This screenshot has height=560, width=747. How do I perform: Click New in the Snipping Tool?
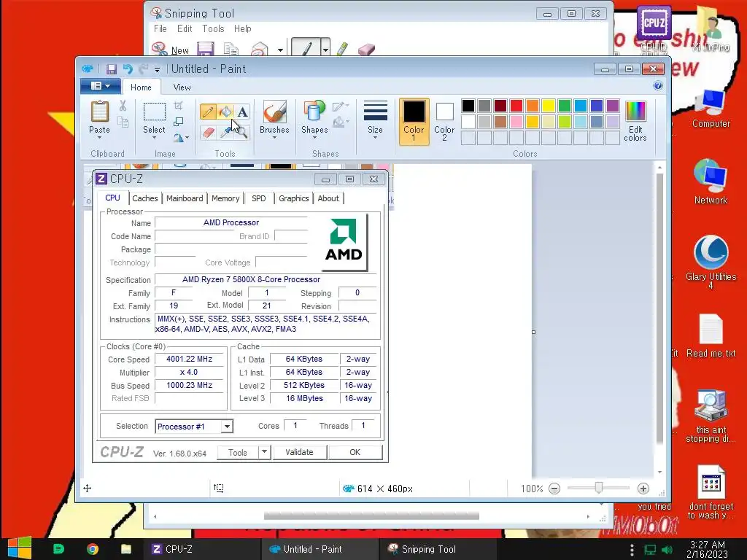(170, 50)
